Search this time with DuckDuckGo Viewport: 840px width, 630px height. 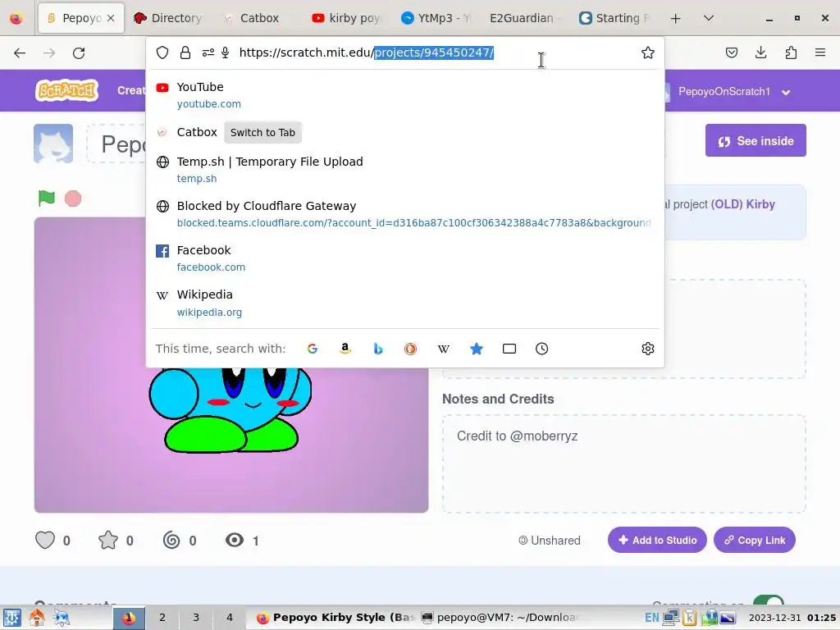click(x=410, y=349)
